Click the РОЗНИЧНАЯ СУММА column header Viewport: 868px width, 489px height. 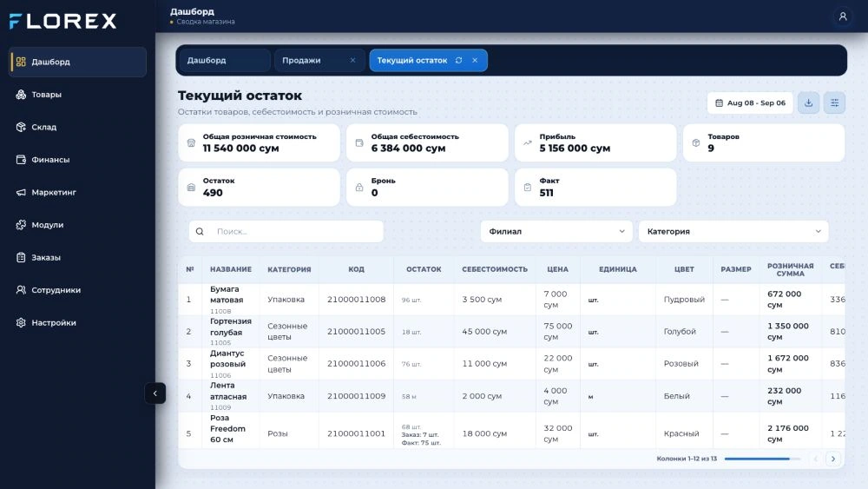tap(790, 270)
